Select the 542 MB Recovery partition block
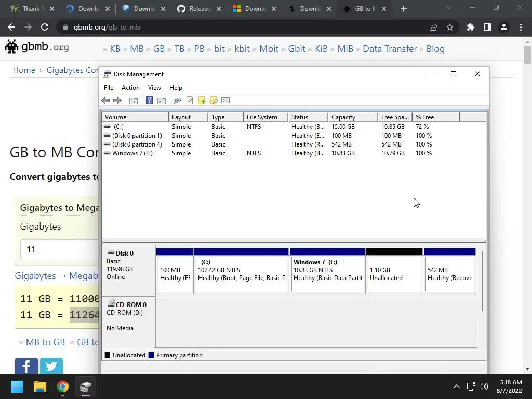 pos(449,271)
